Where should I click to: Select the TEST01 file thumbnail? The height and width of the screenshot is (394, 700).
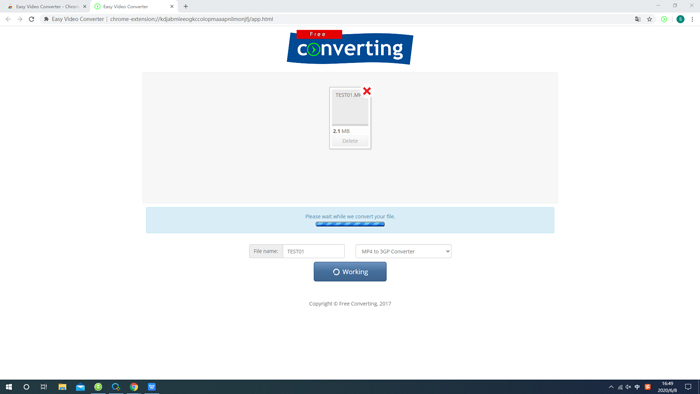point(350,108)
